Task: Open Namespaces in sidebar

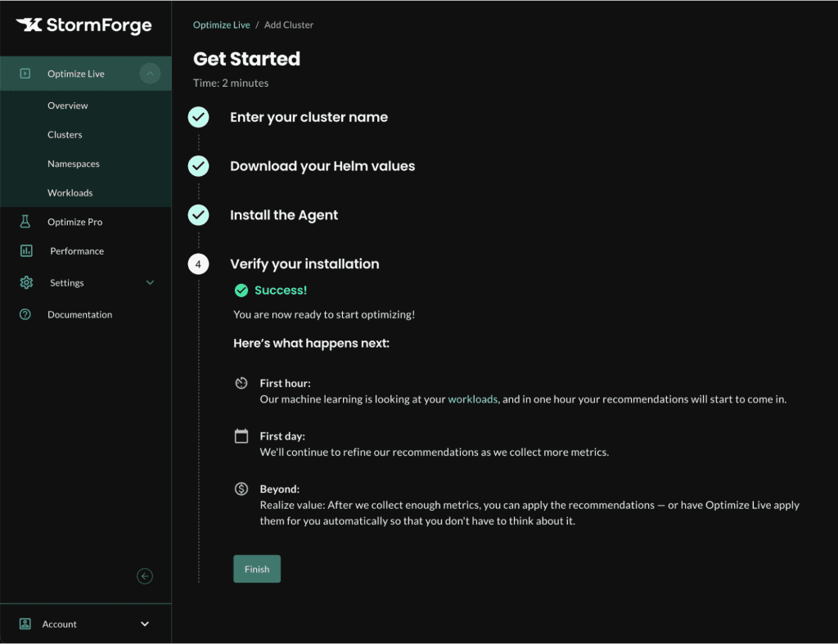Action: (x=73, y=164)
